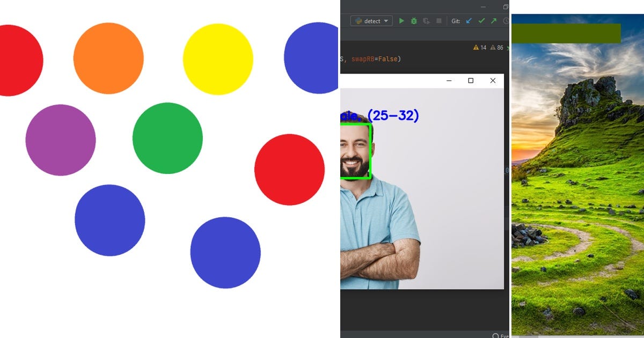Update project from Git with blue arrow
The image size is (644, 338).
(469, 21)
